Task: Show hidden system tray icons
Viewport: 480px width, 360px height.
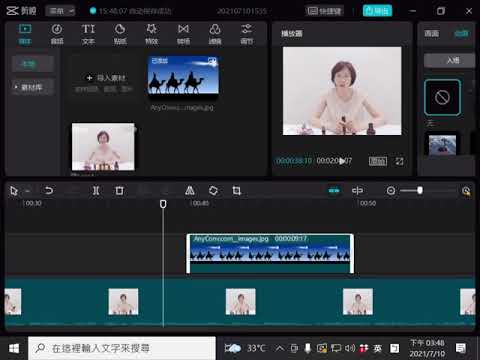Action: pyautogui.click(x=279, y=349)
